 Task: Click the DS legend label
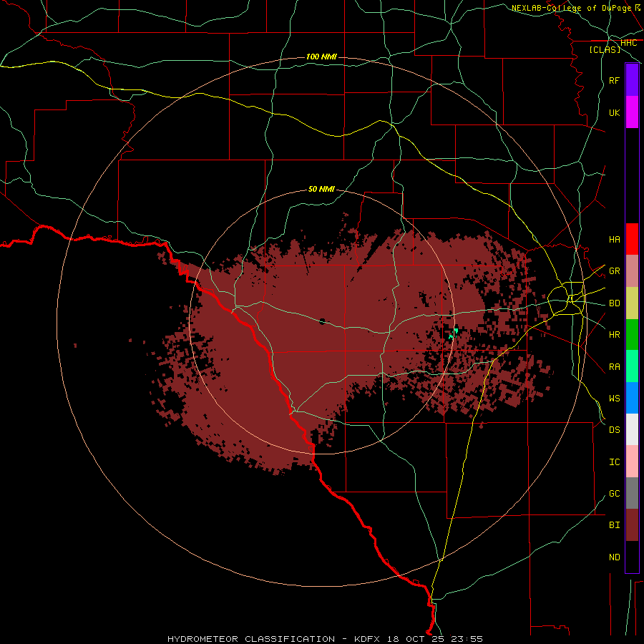point(614,430)
